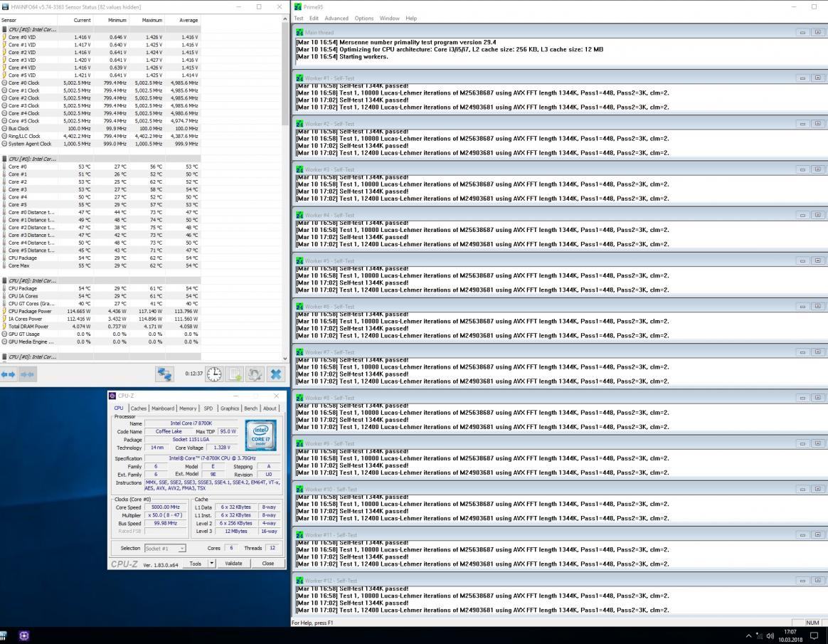Open Prime95 Advanced menu
Screen dimensions: 828x644
tap(336, 19)
